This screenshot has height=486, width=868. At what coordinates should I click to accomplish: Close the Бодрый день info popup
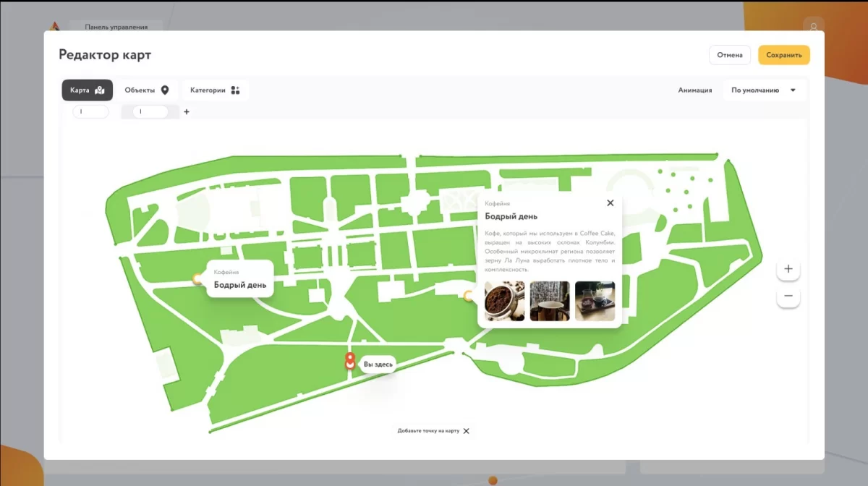[610, 203]
